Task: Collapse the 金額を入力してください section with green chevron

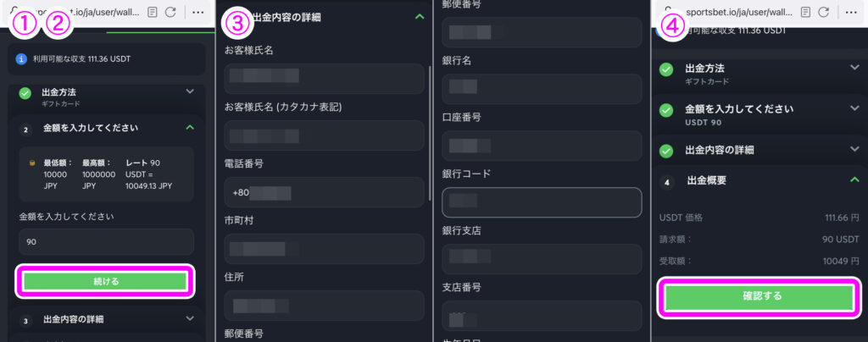Action: [190, 128]
